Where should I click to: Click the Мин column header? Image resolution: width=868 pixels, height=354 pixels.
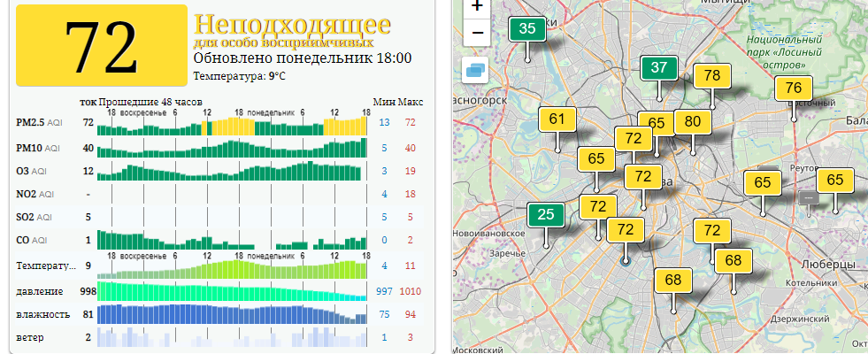pos(384,102)
